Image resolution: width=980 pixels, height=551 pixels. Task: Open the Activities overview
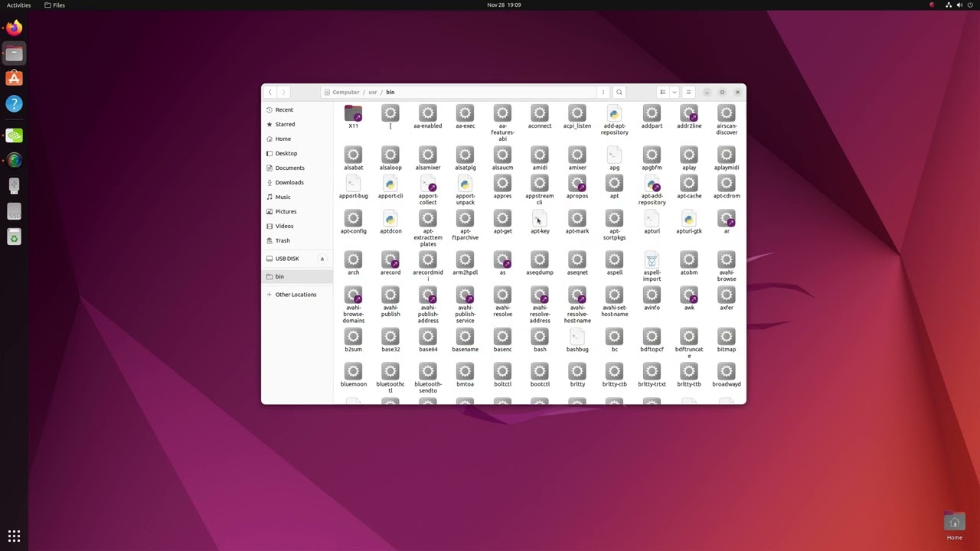coord(18,5)
